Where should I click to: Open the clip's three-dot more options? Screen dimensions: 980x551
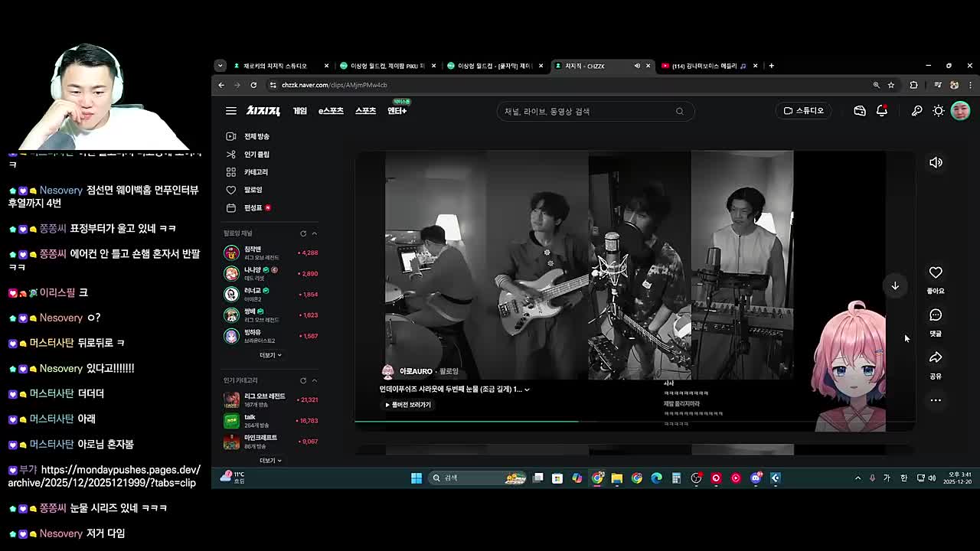936,400
